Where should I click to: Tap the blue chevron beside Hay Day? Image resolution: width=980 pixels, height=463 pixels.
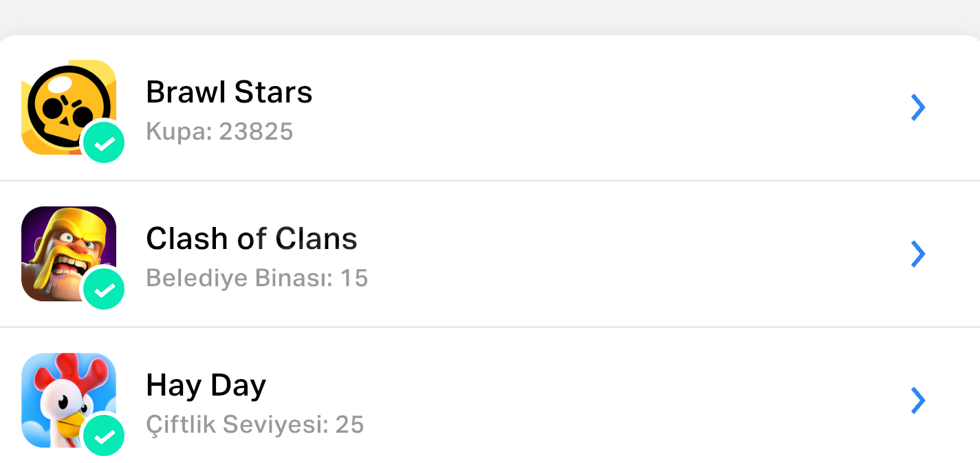click(917, 400)
